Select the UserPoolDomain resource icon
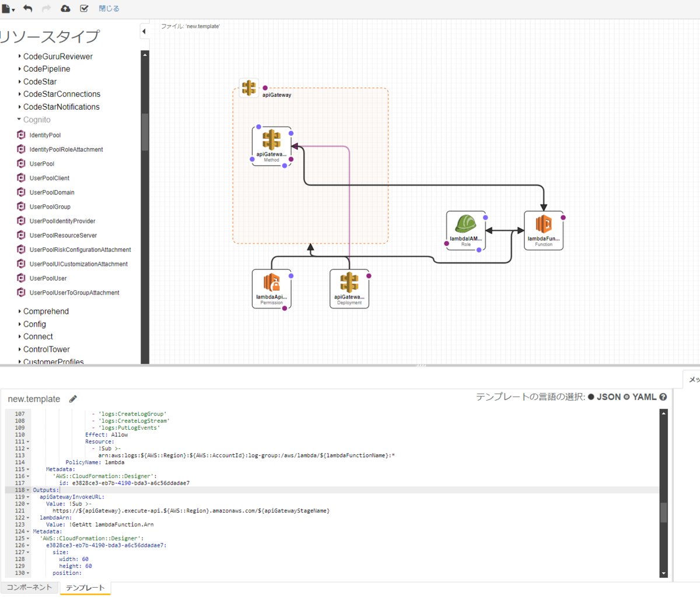The image size is (700, 600). (22, 192)
